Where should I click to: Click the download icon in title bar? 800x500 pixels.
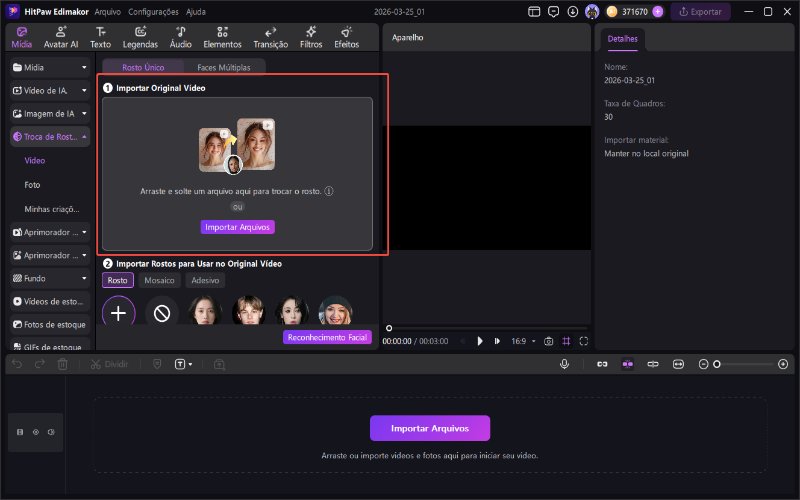click(571, 12)
